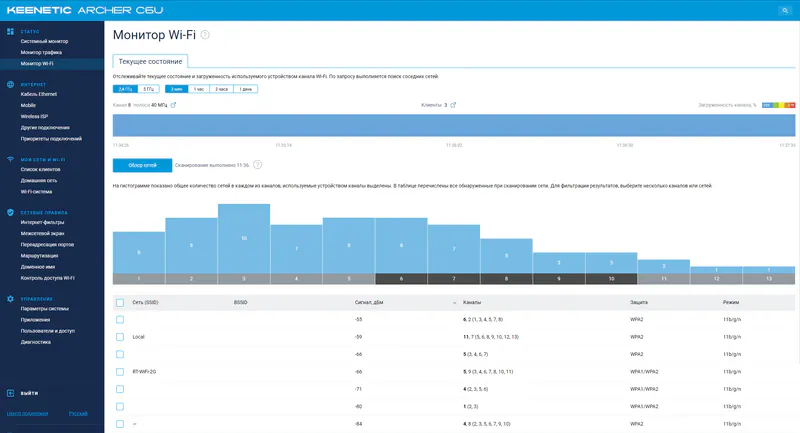The width and height of the screenshot is (800, 433).
Task: Switch band toggle to 5 ГГц
Action: pyautogui.click(x=148, y=89)
